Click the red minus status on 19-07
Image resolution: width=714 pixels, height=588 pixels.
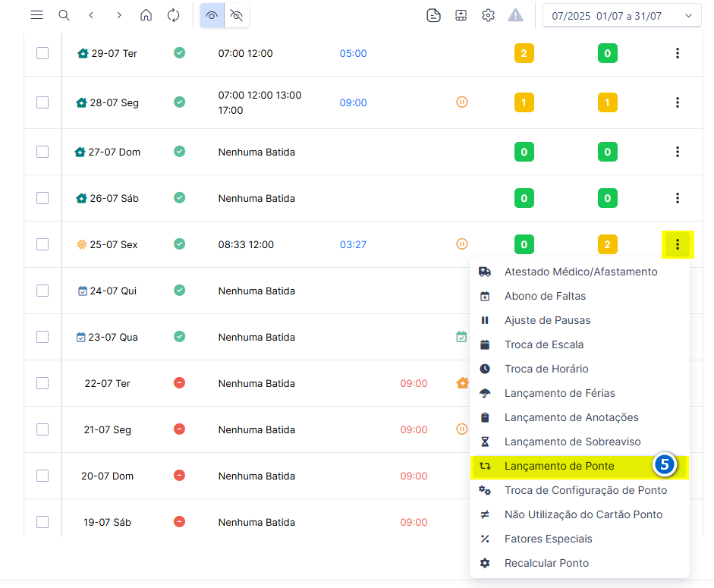[179, 521]
